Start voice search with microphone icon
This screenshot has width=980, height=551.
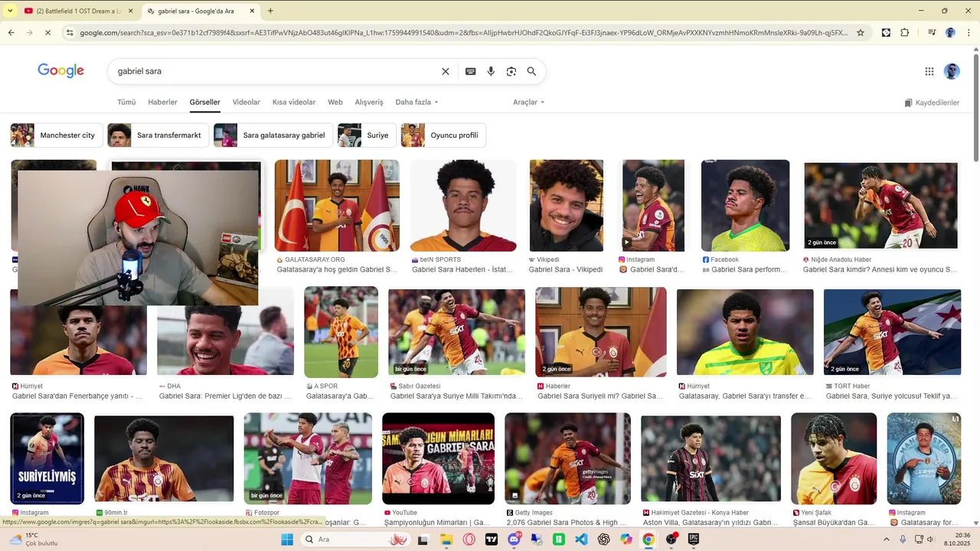tap(491, 71)
